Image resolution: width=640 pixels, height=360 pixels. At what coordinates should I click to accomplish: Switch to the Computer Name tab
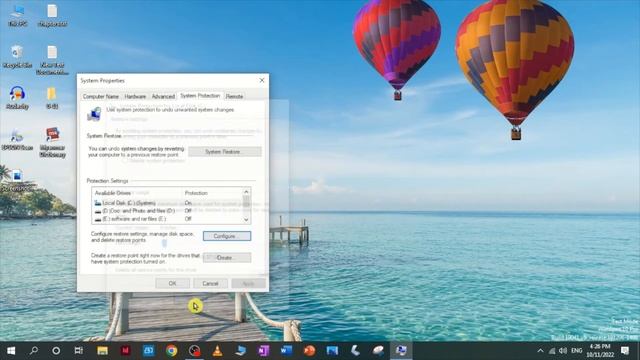coord(101,96)
